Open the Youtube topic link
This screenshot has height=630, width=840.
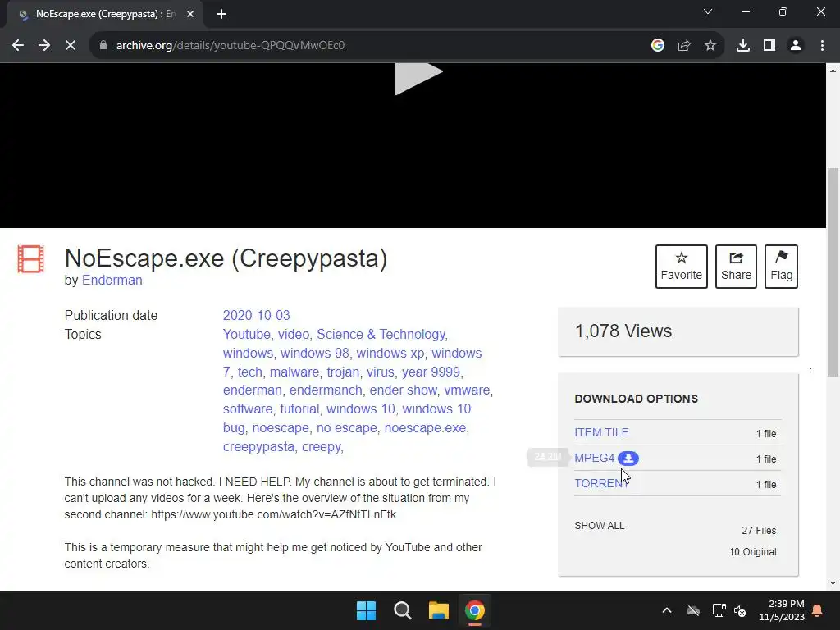coord(246,335)
